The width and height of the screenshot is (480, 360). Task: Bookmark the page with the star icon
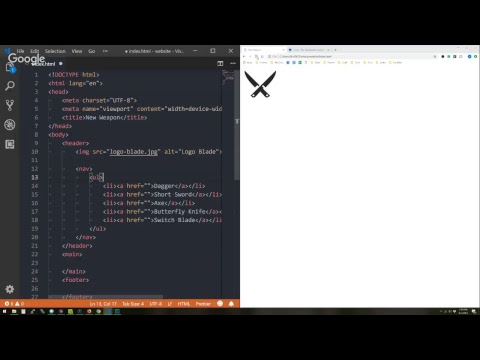click(435, 57)
